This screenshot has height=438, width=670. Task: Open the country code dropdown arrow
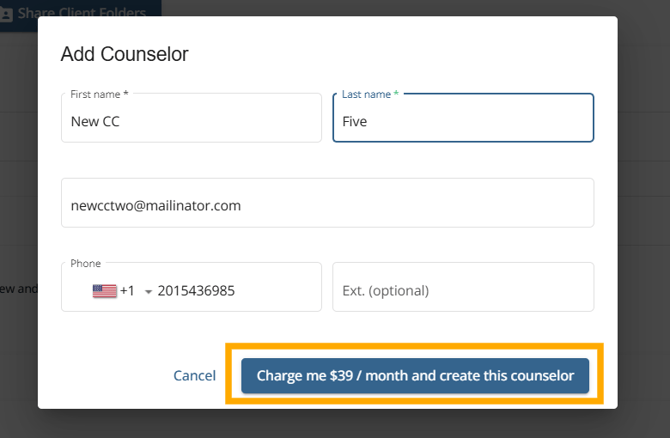tap(148, 292)
